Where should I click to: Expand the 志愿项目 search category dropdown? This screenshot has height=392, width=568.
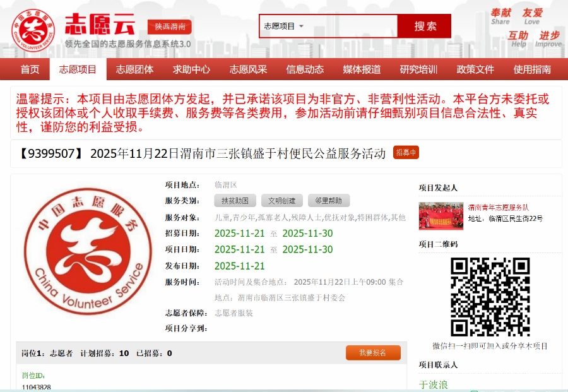(284, 27)
